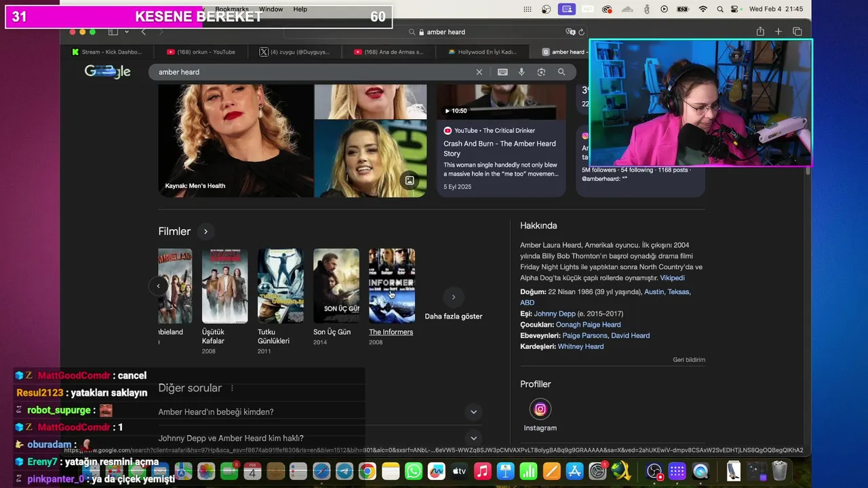The width and height of the screenshot is (868, 488).
Task: Open Notes app from the Dock
Action: click(x=390, y=471)
